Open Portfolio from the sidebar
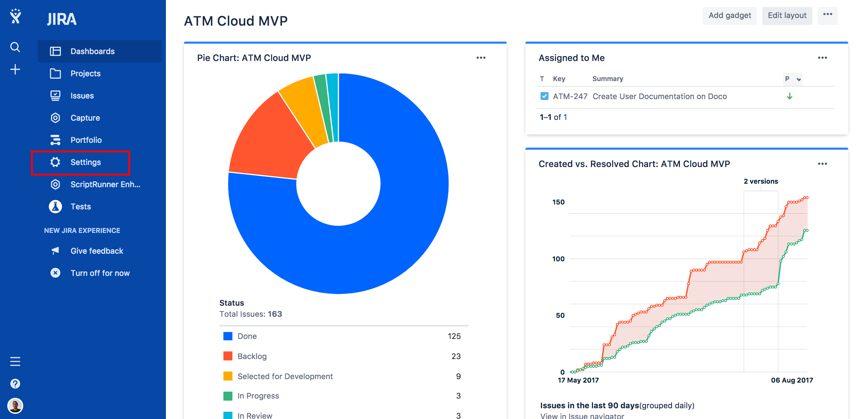868x419 pixels. click(x=100, y=140)
